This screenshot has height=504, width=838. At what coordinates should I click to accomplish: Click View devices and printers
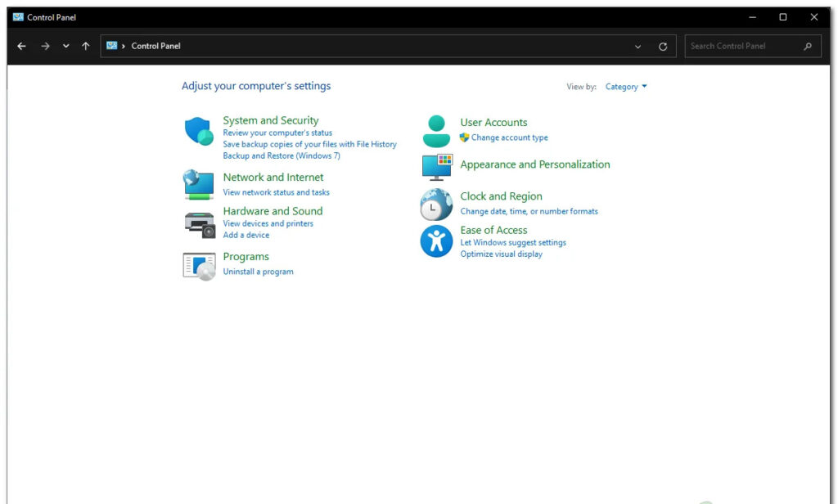click(268, 223)
